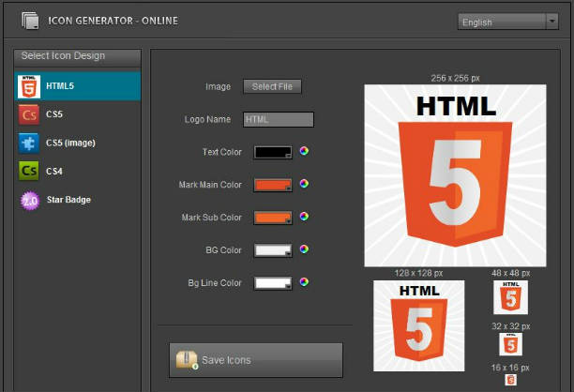
Task: Click the light gray BG Color swatch
Action: (273, 250)
